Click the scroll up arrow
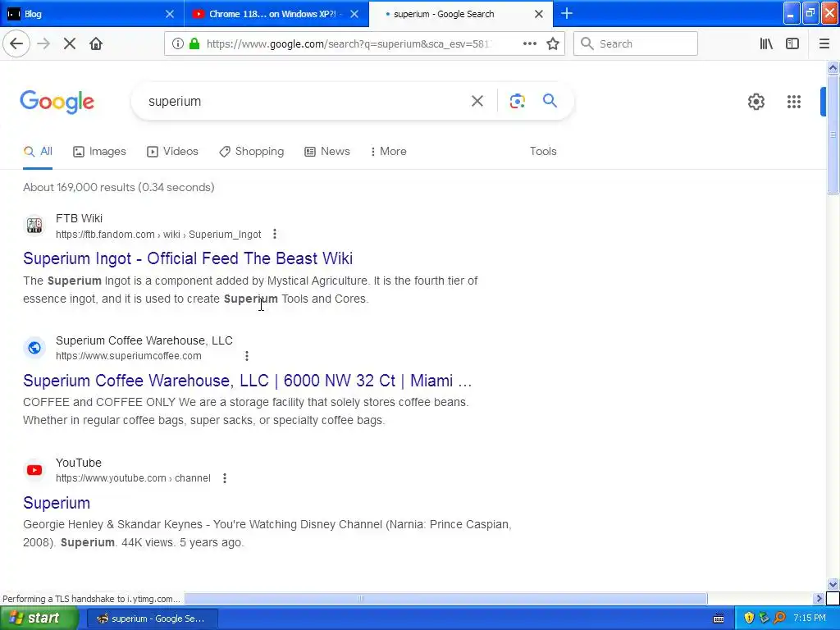Viewport: 840px width, 630px height. tap(833, 67)
